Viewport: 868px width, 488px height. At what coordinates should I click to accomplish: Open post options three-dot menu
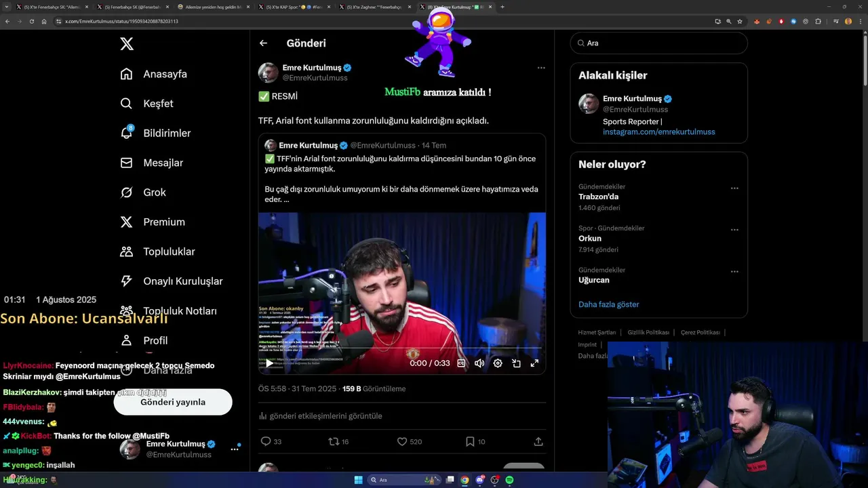click(541, 68)
